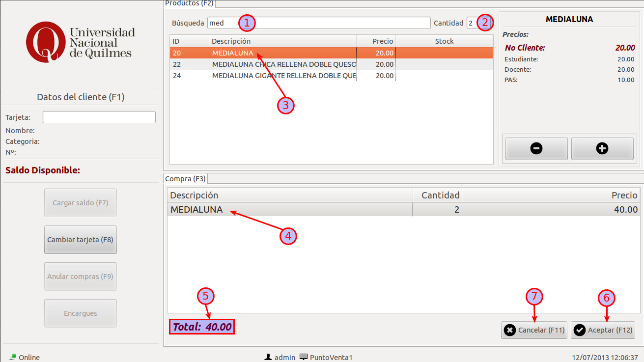Click into the Tarjeta input field

click(x=99, y=117)
